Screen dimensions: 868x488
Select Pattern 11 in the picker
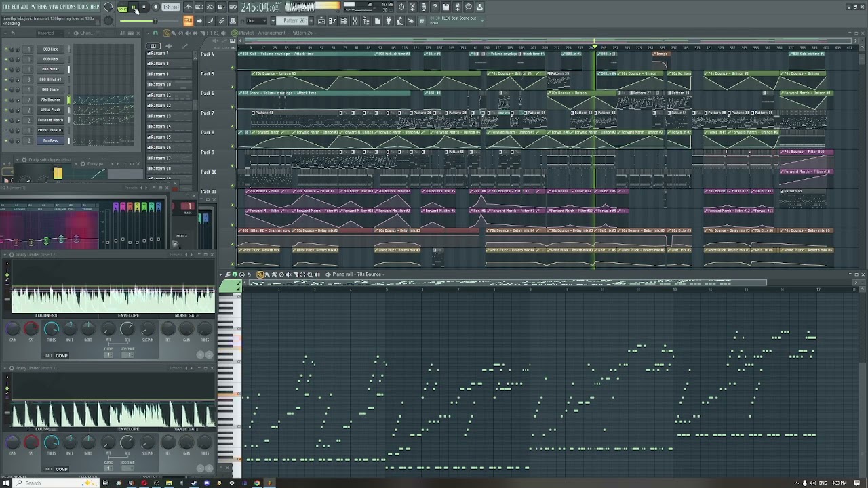[x=169, y=95]
